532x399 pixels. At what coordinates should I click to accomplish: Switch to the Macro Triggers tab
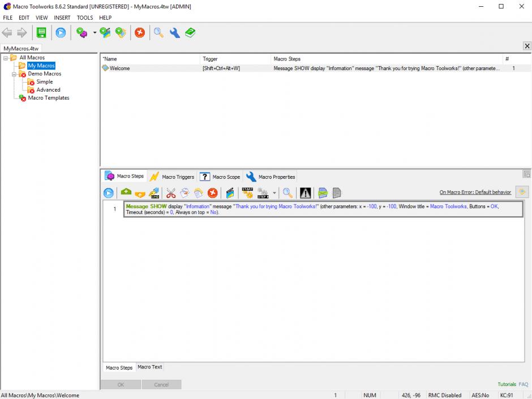coord(173,177)
